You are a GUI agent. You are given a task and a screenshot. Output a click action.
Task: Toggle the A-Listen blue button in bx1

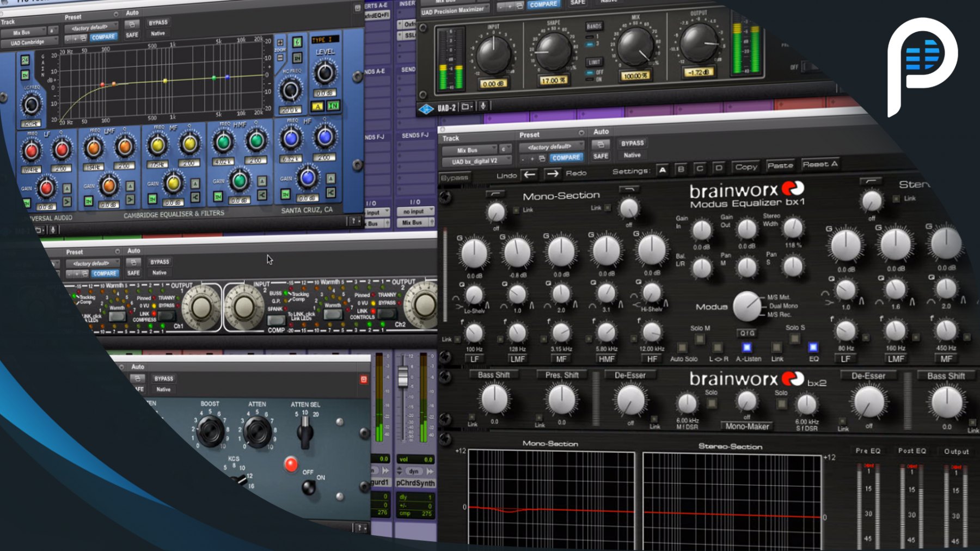click(x=746, y=347)
